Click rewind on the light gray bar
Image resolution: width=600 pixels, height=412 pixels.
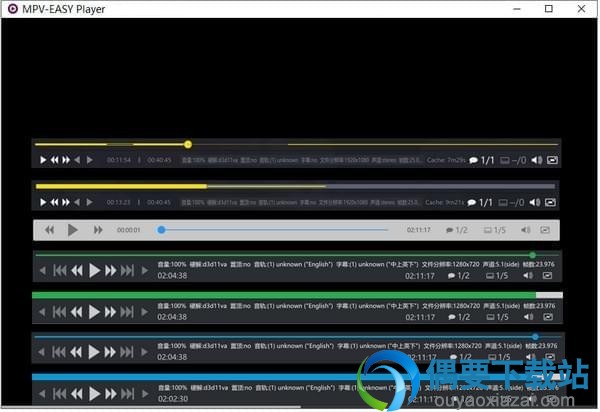[49, 230]
